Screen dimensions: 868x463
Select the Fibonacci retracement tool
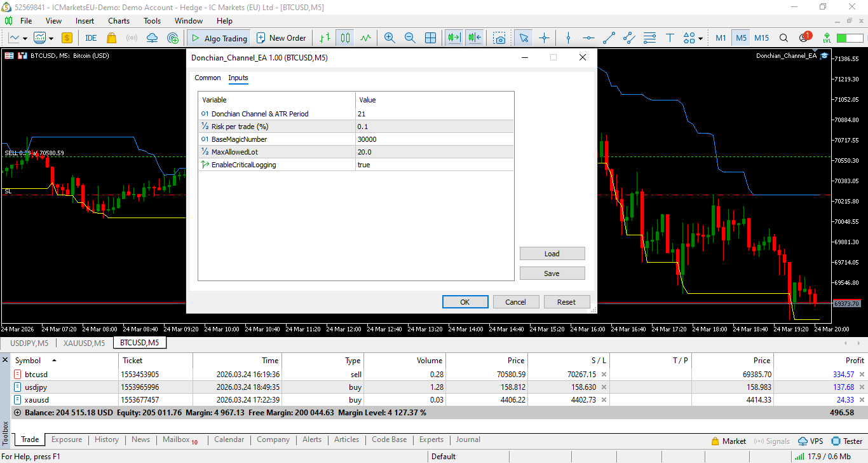pyautogui.click(x=649, y=38)
